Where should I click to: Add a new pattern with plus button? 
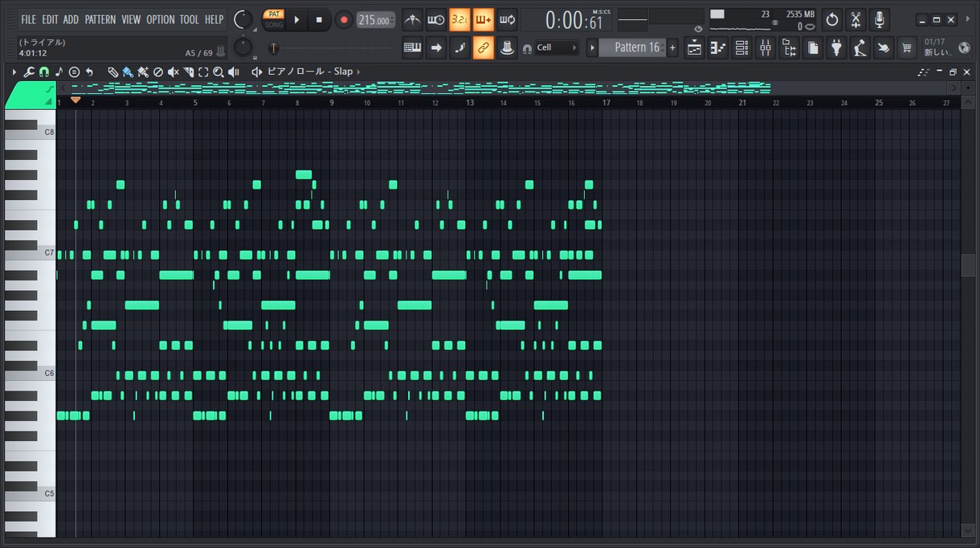point(673,47)
